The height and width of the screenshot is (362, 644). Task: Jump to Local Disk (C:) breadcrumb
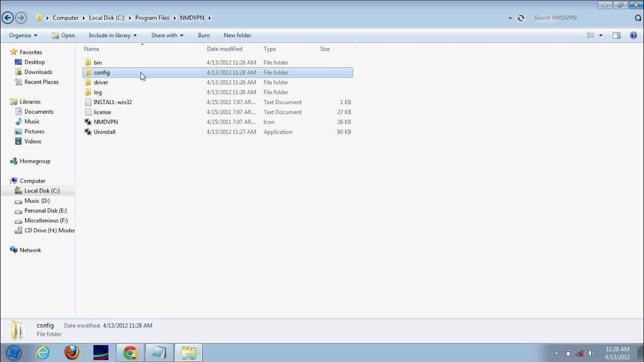(x=107, y=18)
